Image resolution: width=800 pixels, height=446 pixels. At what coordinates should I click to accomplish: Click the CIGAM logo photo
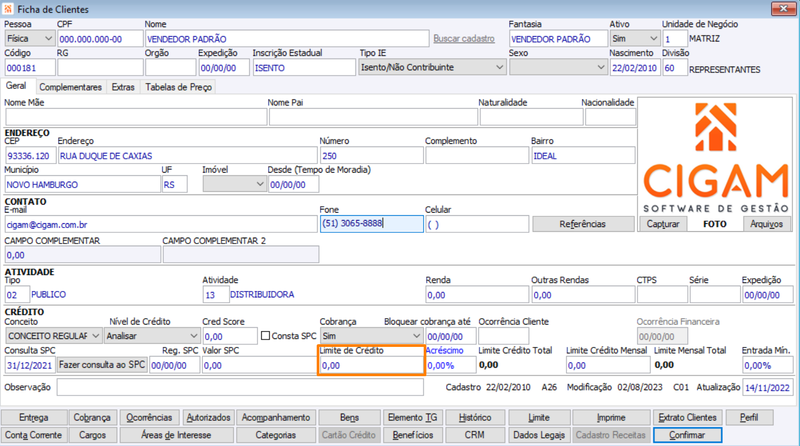pos(715,157)
